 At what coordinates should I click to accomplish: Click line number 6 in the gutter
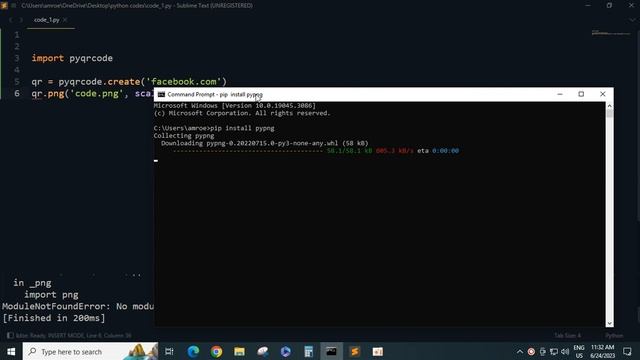17,93
